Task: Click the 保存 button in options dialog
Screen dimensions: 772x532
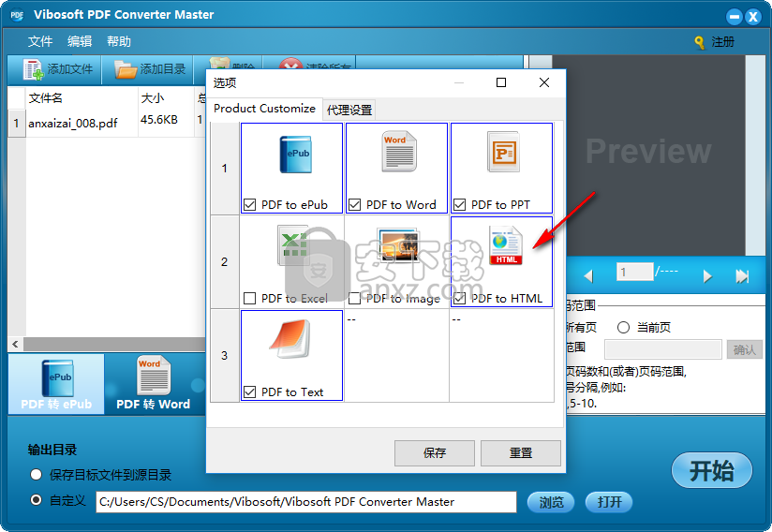Action: coord(435,452)
